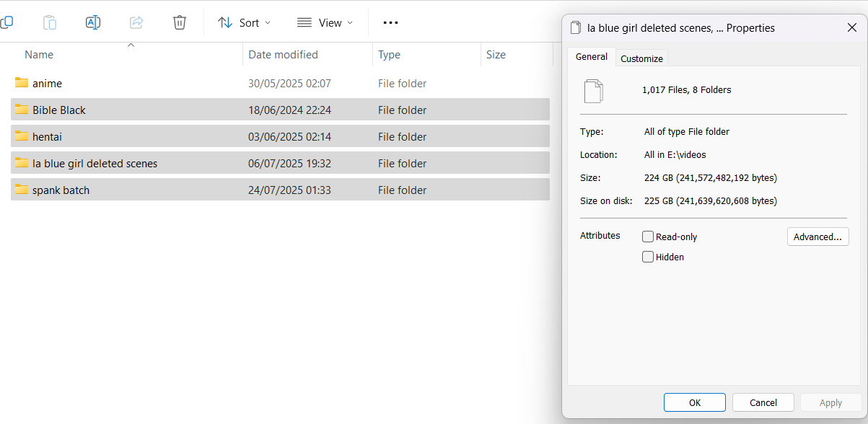Image resolution: width=868 pixels, height=424 pixels.
Task: Click the Copy icon in the toolbar
Action: point(6,22)
